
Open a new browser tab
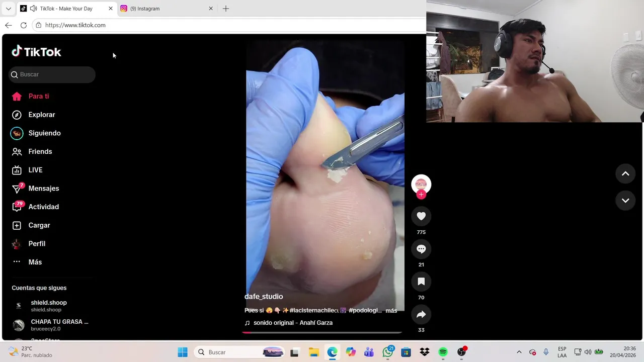point(226,9)
